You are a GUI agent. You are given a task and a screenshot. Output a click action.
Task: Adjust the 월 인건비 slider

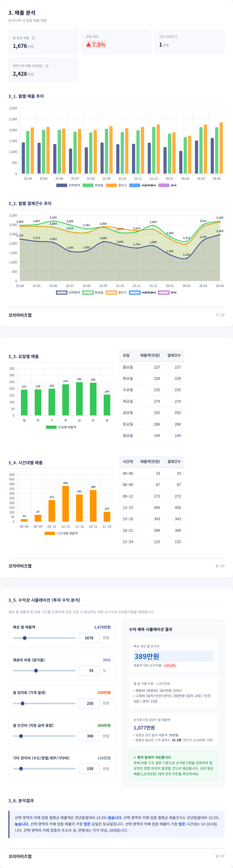pos(44,736)
